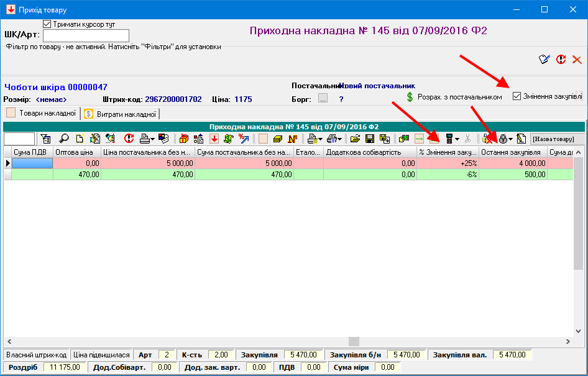Toggle the "Тримати курсор тут" checkbox
588x376 pixels.
click(x=47, y=24)
